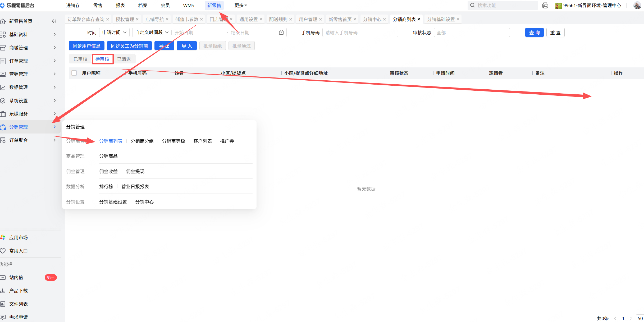Image resolution: width=644 pixels, height=322 pixels.
Task: Open 应用市场 app market
Action: coord(18,237)
